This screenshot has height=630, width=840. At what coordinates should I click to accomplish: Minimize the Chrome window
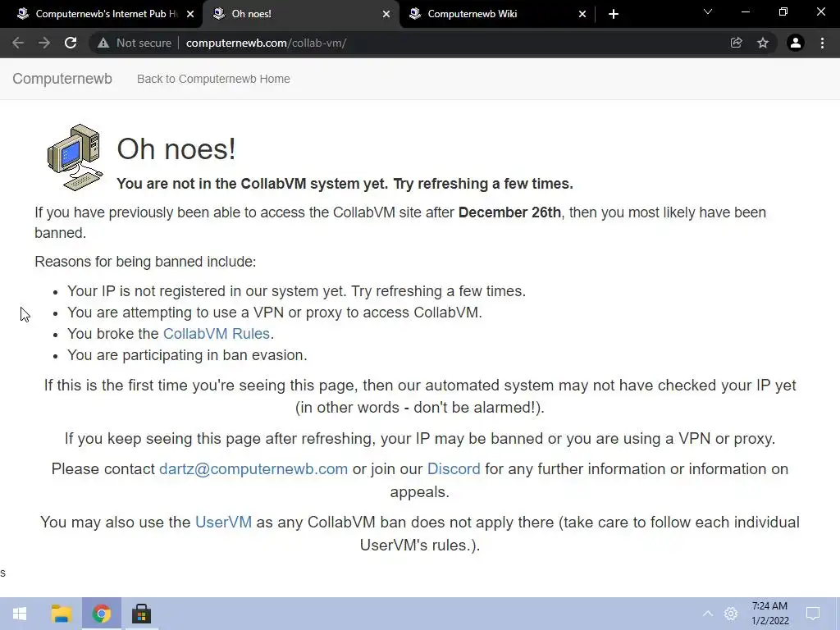[745, 11]
